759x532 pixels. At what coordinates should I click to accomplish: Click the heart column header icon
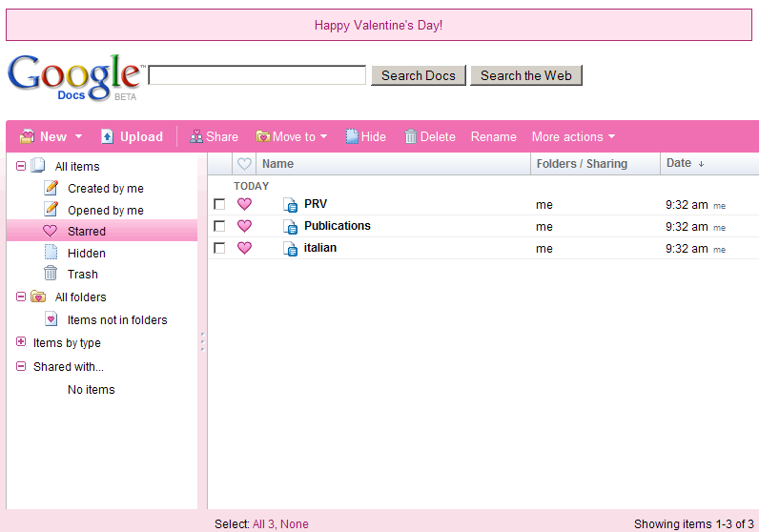coord(244,164)
